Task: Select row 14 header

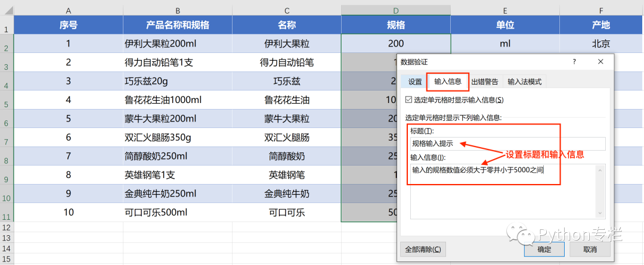Action: click(7, 250)
